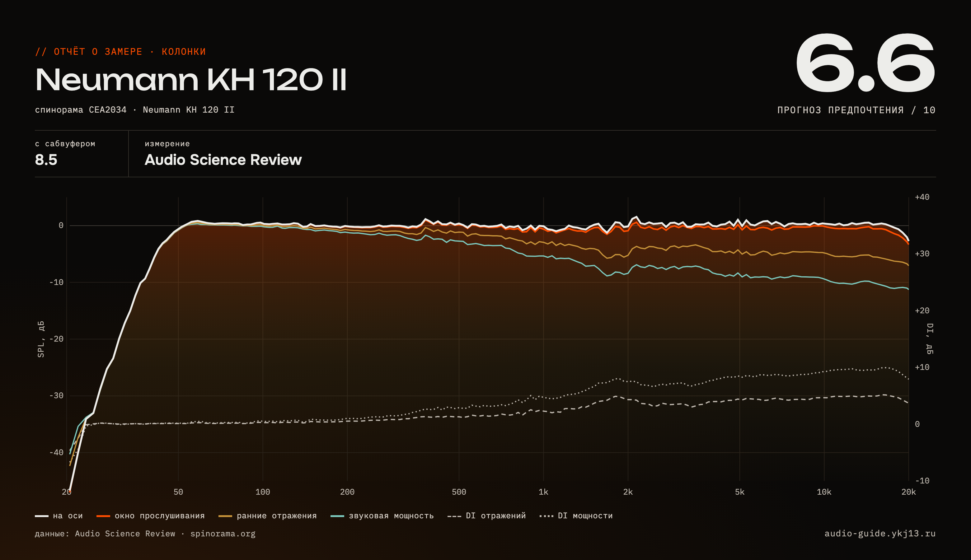Click the dotted 'DI мощности' legend marker
Viewport: 971px width, 560px height.
tap(546, 516)
